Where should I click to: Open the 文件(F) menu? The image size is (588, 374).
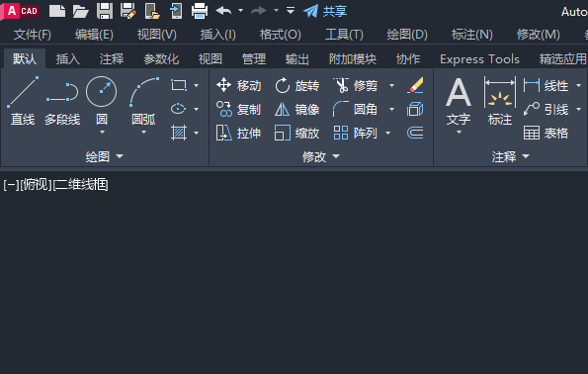[x=33, y=35]
